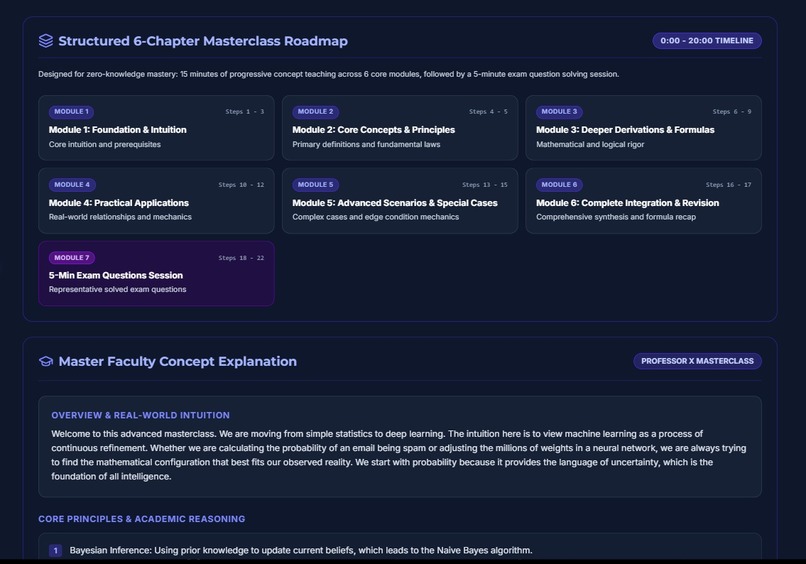Click 'Representative solved exam questions' subtitle
This screenshot has height=564, width=806.
[118, 289]
